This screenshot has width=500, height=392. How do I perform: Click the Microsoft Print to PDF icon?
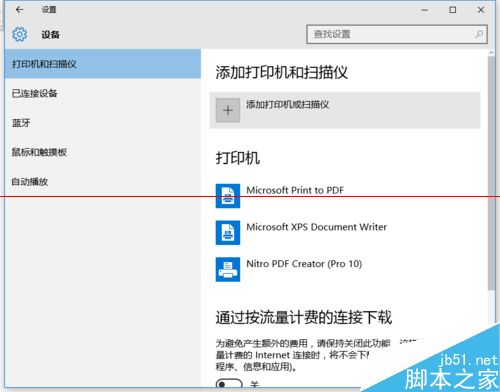click(228, 196)
